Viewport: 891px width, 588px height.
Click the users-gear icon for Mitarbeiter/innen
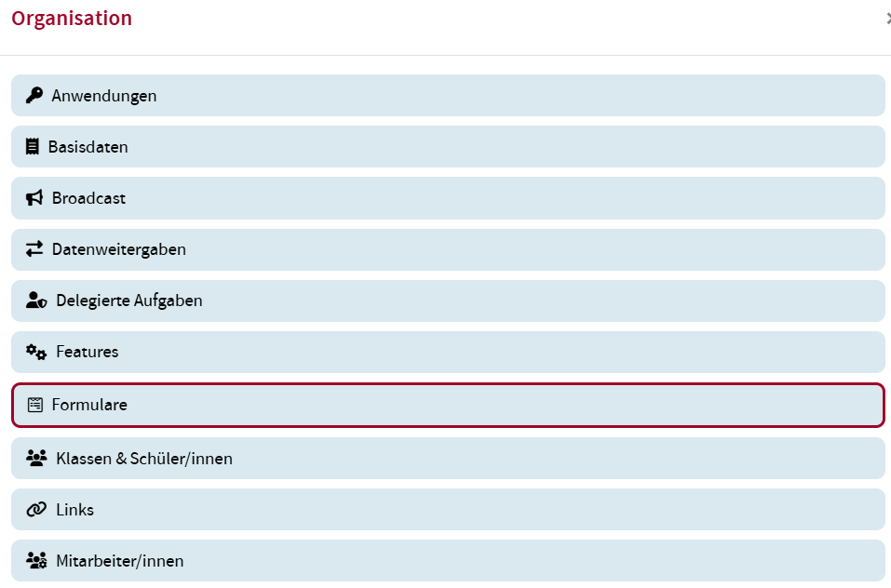36,561
